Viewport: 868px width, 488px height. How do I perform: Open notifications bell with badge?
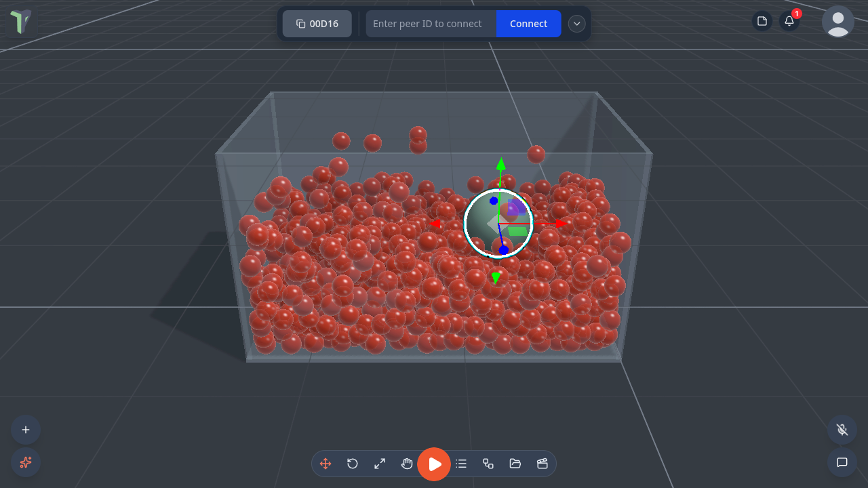(790, 20)
